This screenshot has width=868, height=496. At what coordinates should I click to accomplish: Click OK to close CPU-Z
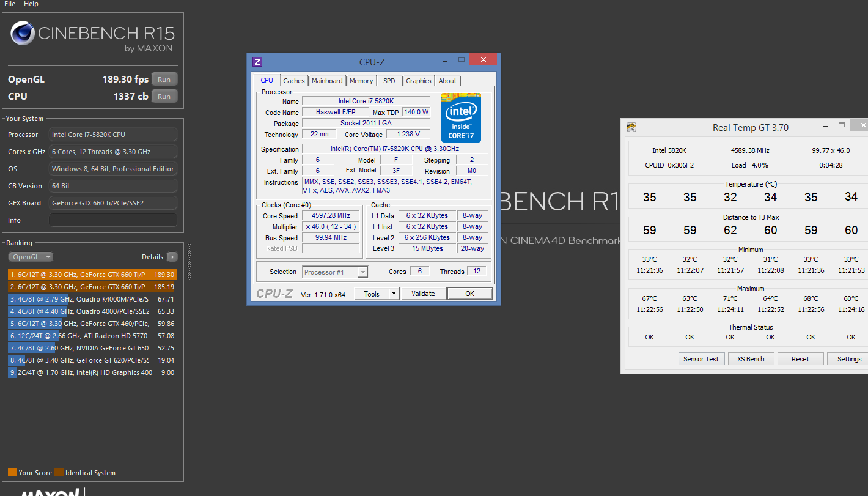(469, 294)
